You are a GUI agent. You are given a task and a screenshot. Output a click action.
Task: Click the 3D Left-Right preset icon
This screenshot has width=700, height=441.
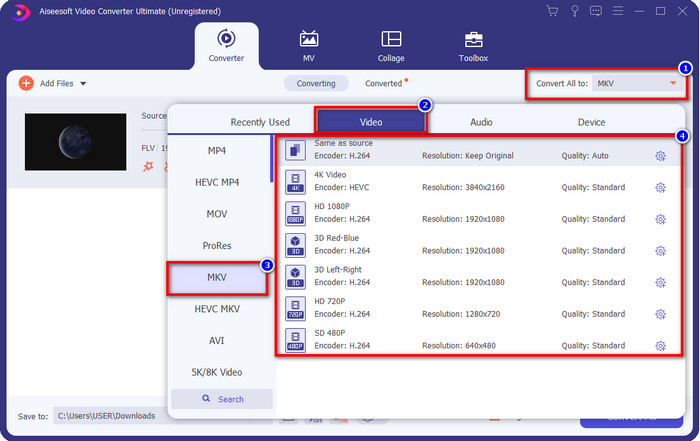click(x=296, y=277)
